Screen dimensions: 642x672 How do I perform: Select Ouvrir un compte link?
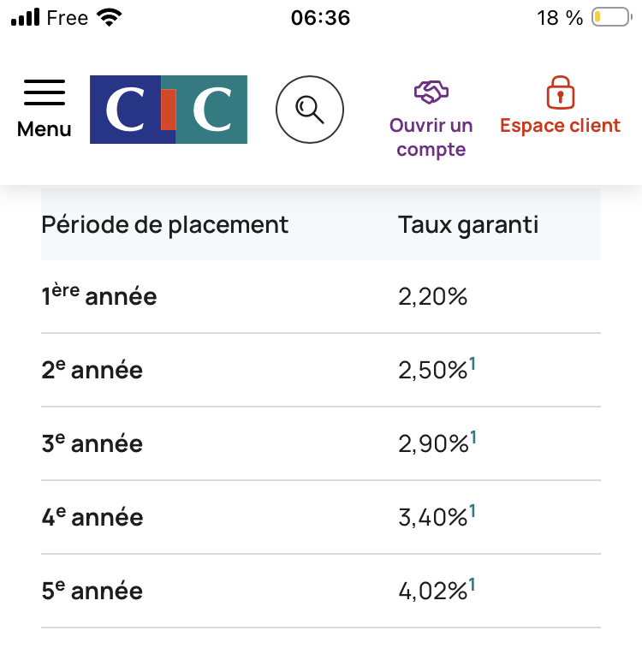tap(431, 138)
